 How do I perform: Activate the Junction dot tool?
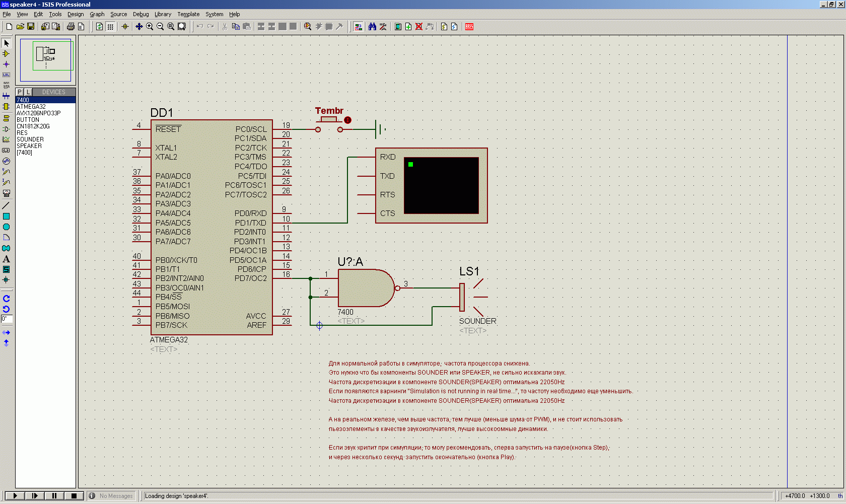[x=6, y=64]
